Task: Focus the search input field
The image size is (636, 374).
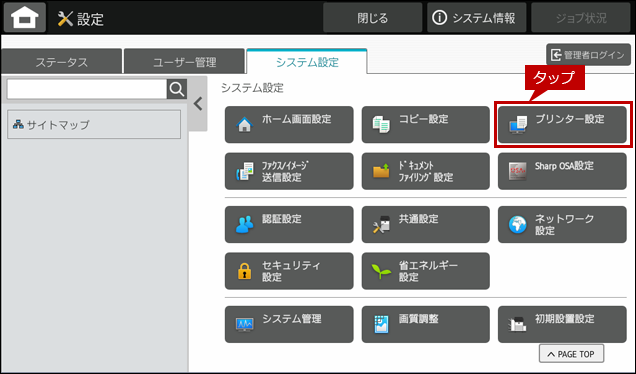Action: click(x=87, y=89)
